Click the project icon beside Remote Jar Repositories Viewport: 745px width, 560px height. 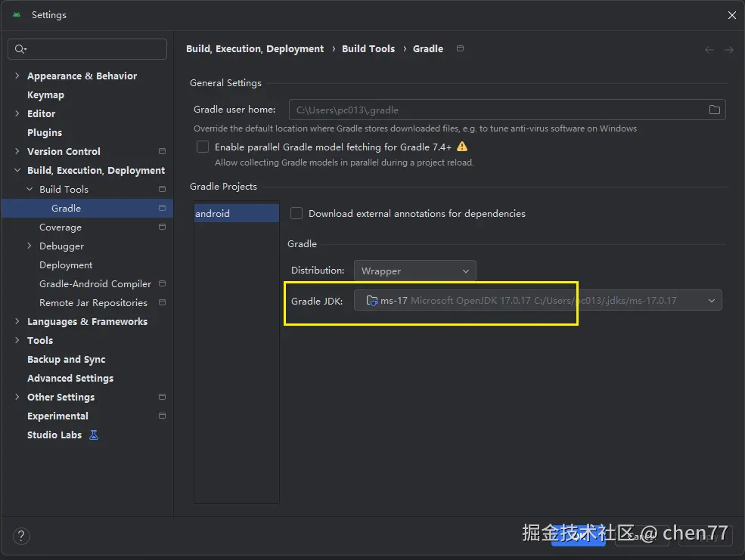point(162,302)
